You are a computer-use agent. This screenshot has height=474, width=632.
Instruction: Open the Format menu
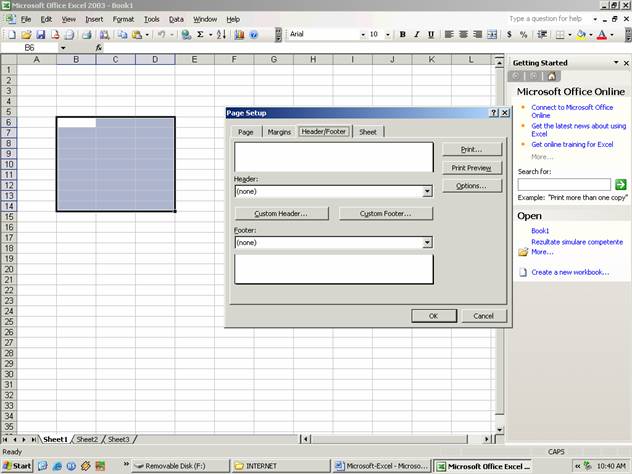click(x=123, y=19)
